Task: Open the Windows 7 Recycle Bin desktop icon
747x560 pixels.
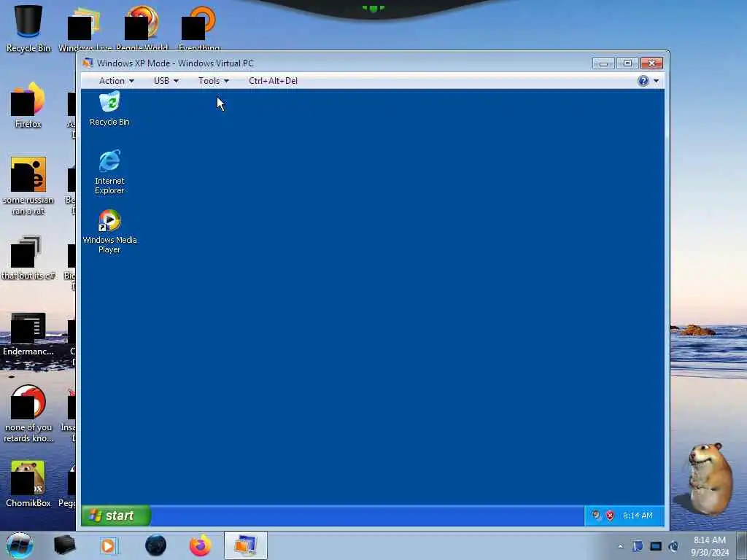Action: click(x=28, y=28)
